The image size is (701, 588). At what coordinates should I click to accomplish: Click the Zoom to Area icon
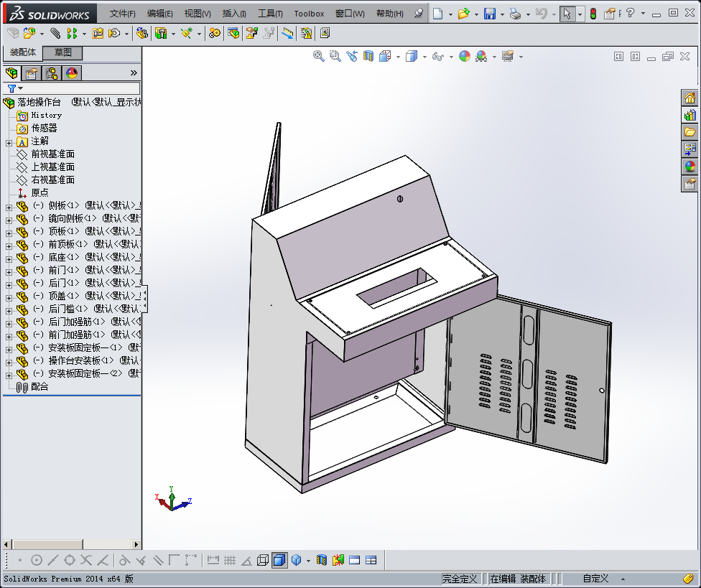[x=335, y=56]
